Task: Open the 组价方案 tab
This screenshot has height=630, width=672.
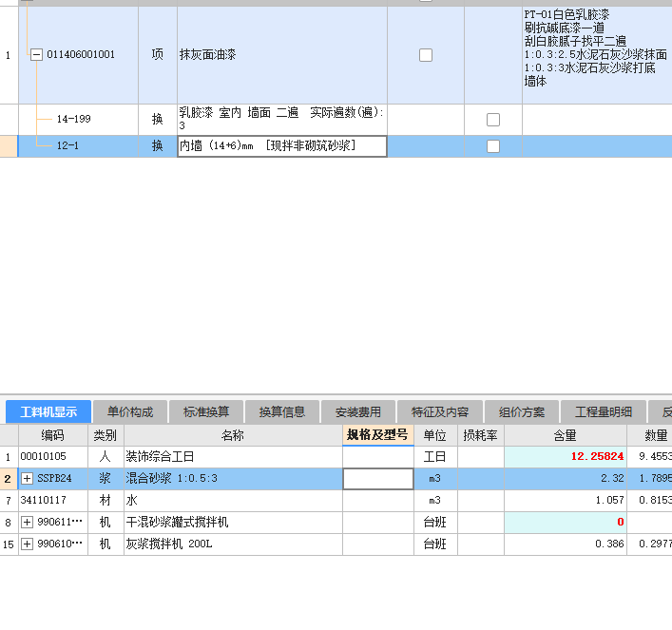Action: pos(522,412)
